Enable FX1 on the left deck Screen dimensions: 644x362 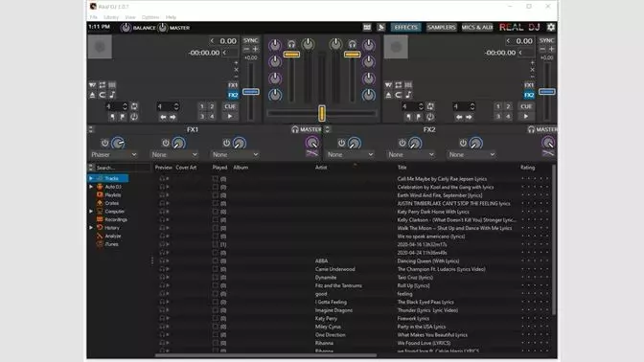233,85
